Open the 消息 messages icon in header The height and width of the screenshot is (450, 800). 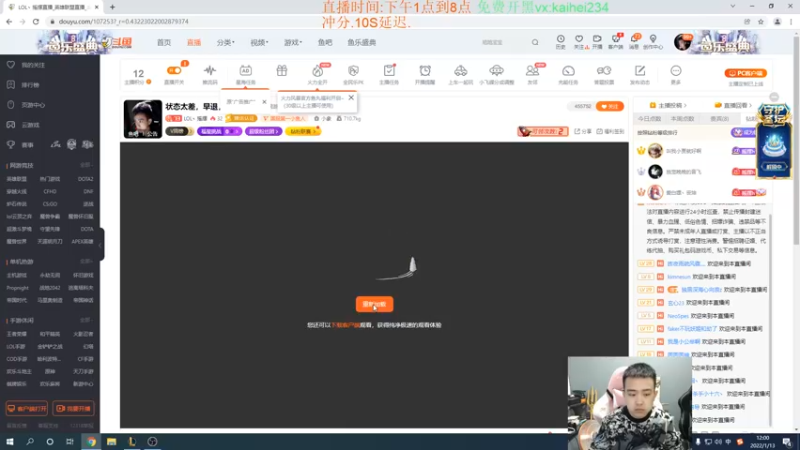(x=634, y=39)
